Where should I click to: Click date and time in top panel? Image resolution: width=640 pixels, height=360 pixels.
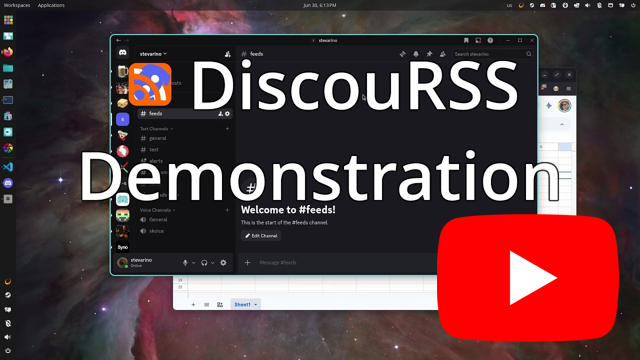tap(320, 5)
